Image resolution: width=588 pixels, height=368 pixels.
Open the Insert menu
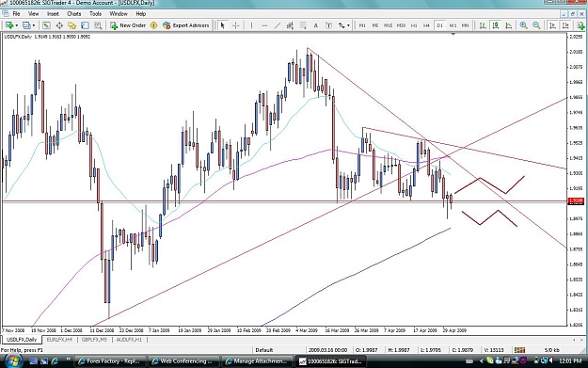click(x=53, y=14)
